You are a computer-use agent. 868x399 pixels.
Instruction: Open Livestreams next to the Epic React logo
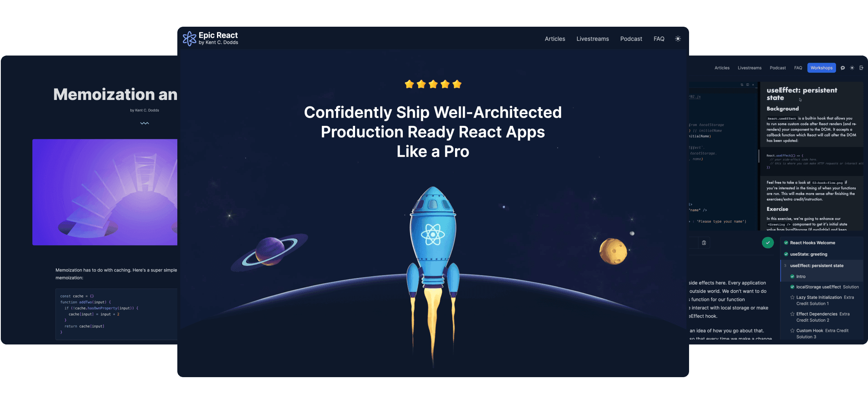pyautogui.click(x=592, y=39)
